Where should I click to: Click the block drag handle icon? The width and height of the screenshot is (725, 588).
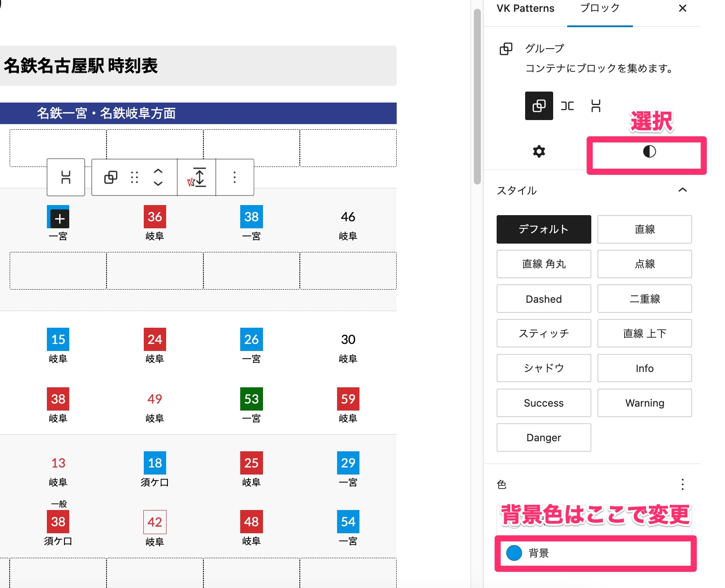pos(135,177)
